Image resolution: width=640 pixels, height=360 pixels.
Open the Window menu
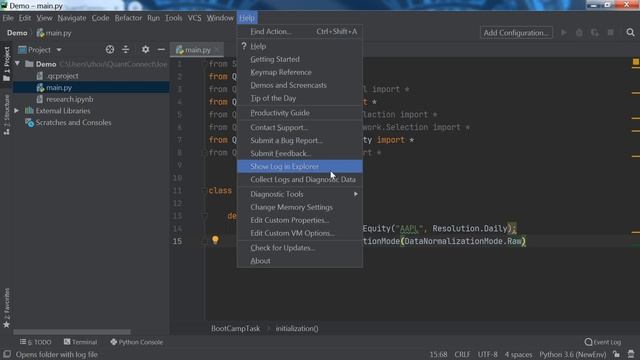coord(220,18)
